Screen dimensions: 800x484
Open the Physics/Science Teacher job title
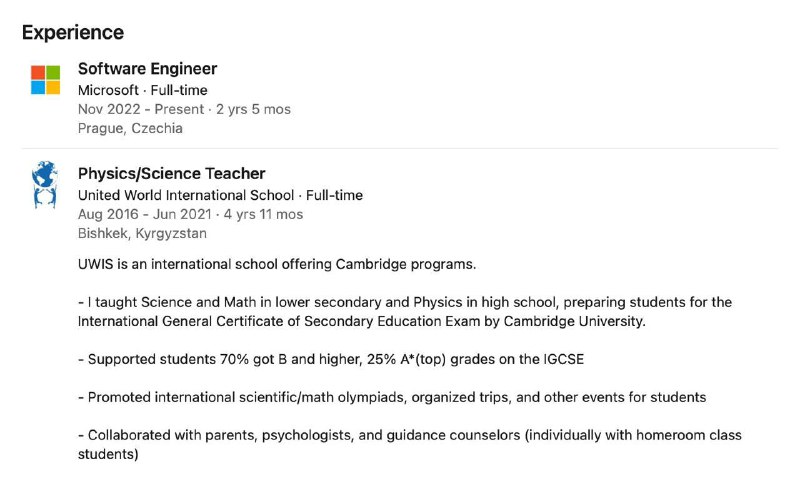click(x=171, y=173)
